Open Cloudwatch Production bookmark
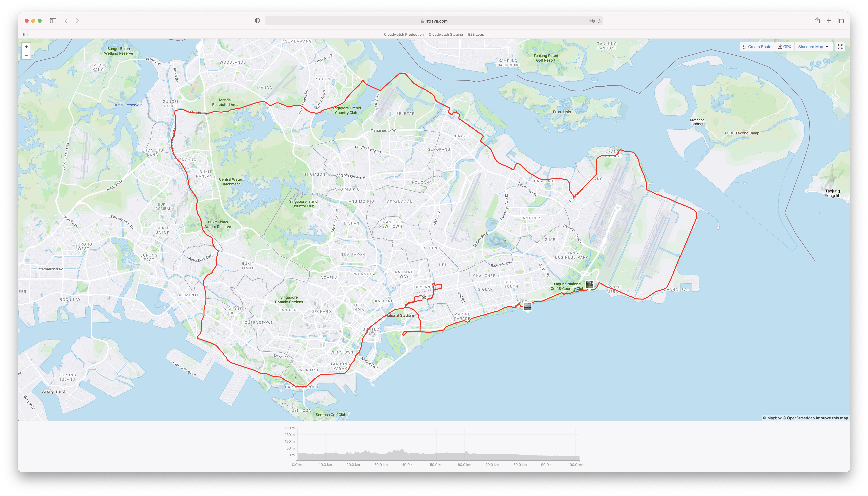Screen dimensions: 868x496 coord(404,34)
